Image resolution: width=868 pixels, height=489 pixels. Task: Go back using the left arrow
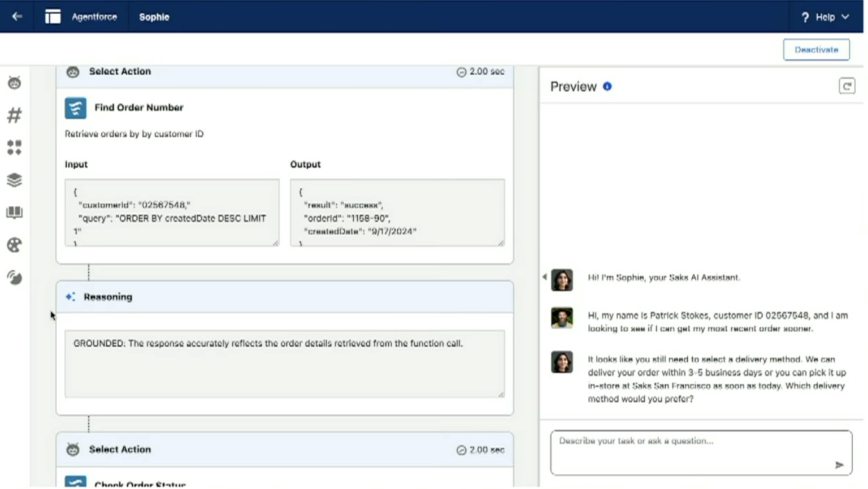click(17, 16)
